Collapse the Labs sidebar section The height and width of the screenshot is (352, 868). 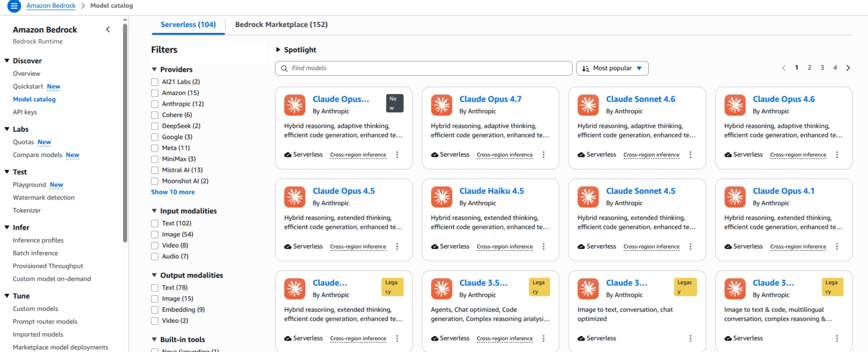7,129
